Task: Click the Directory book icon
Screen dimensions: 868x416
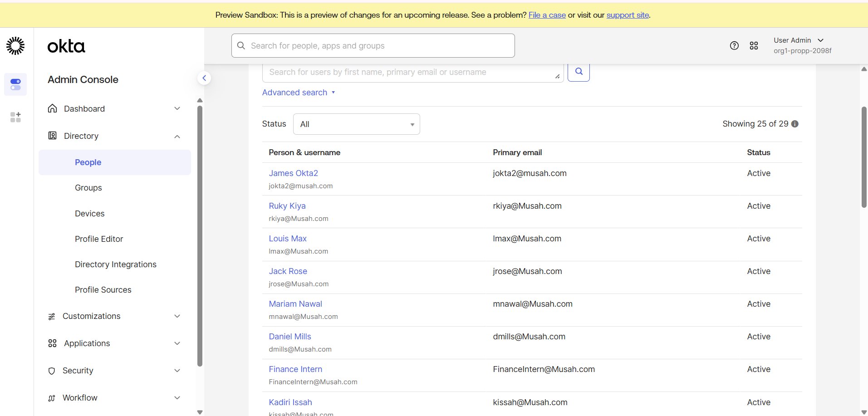Action: click(53, 136)
